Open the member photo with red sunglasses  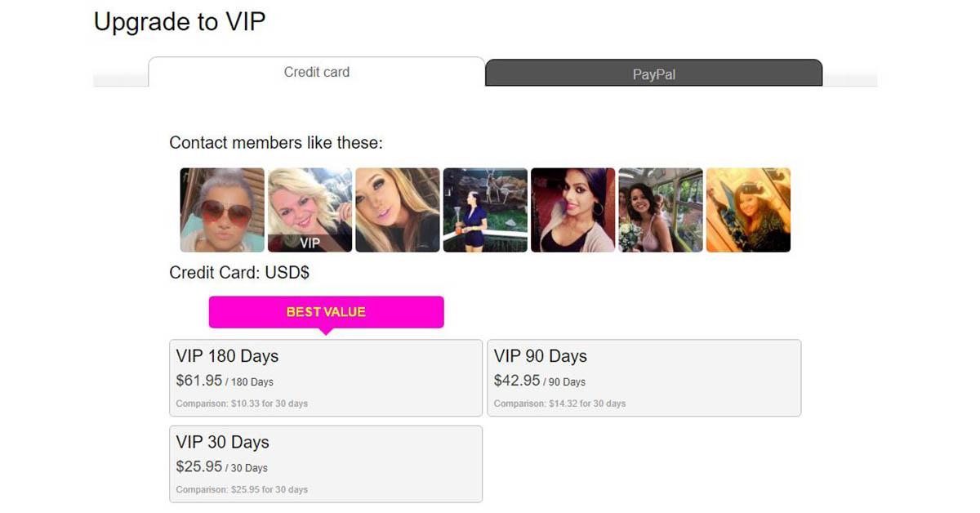click(222, 210)
